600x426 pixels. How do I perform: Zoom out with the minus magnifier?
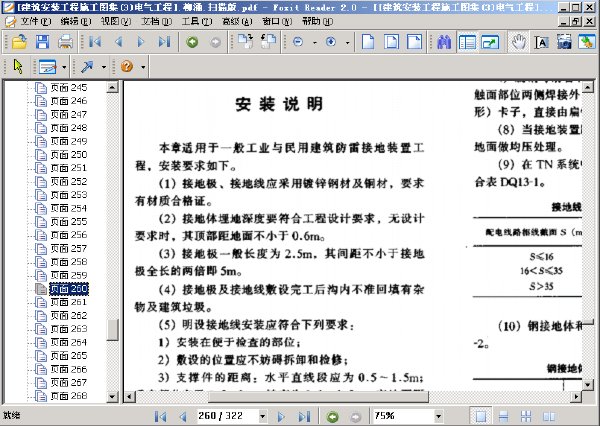pyautogui.click(x=298, y=42)
